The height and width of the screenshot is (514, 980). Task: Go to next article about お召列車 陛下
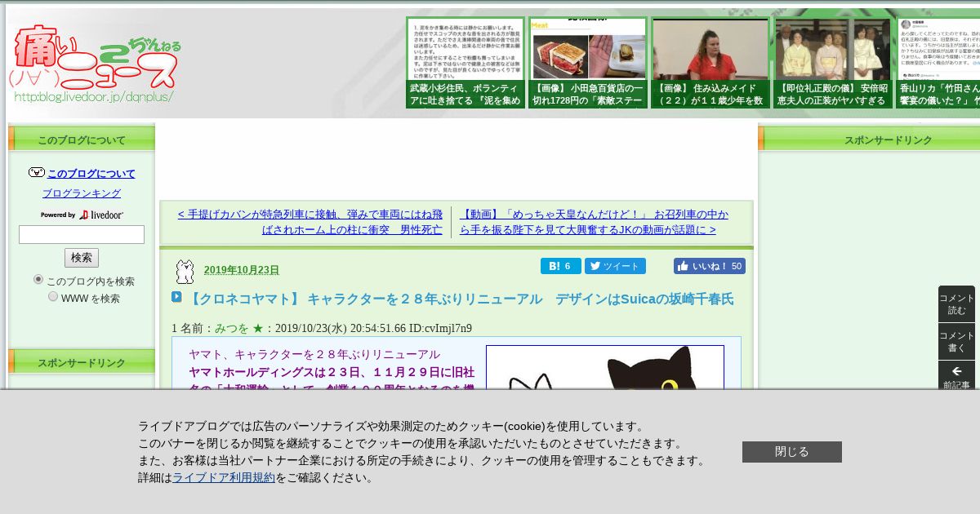(594, 222)
